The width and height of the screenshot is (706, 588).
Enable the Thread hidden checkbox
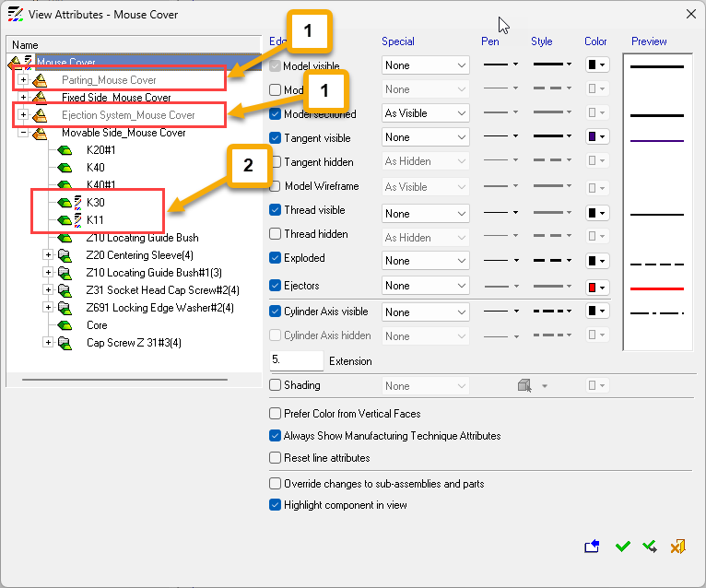pyautogui.click(x=276, y=234)
